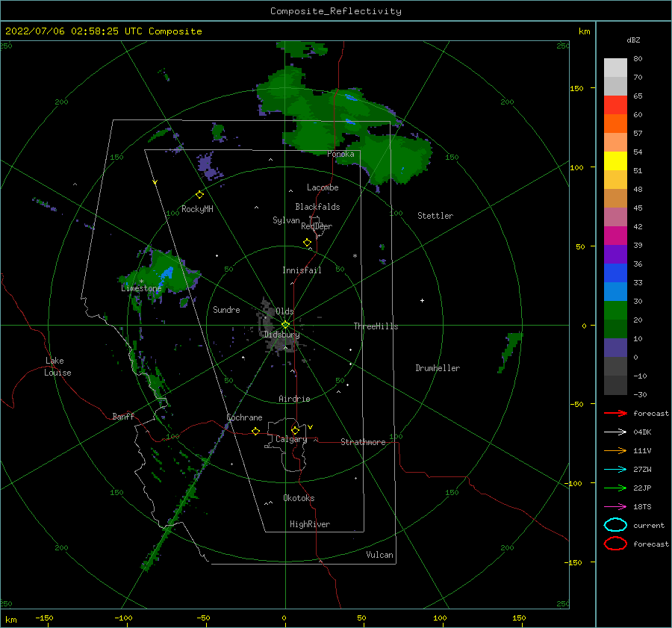This screenshot has width=672, height=628.
Task: Click the Stettler city label
Action: [435, 216]
